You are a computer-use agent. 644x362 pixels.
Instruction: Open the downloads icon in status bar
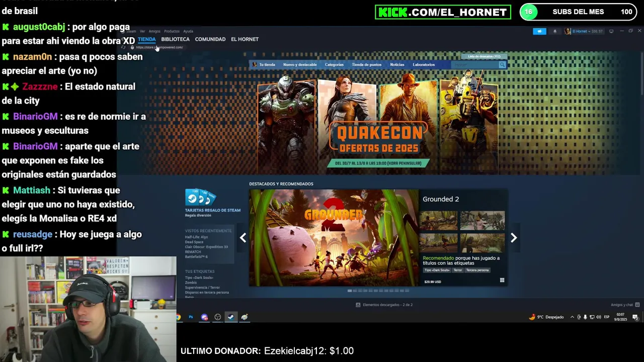tap(358, 305)
